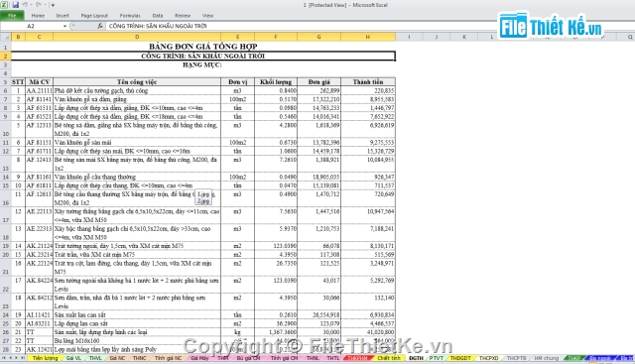Click the Redo arrow icon
This screenshot has width=635, height=364.
click(39, 5)
